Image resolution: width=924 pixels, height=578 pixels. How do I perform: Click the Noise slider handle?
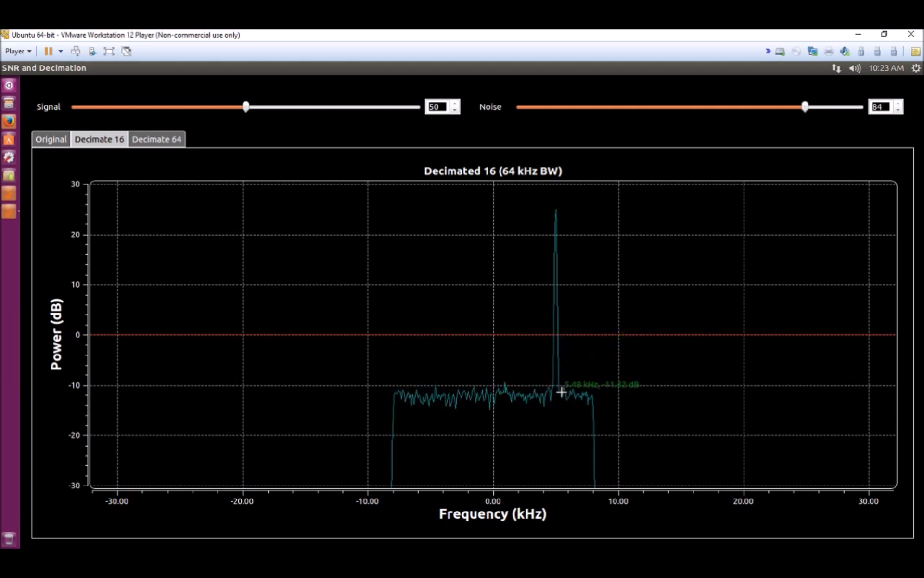[x=805, y=107]
